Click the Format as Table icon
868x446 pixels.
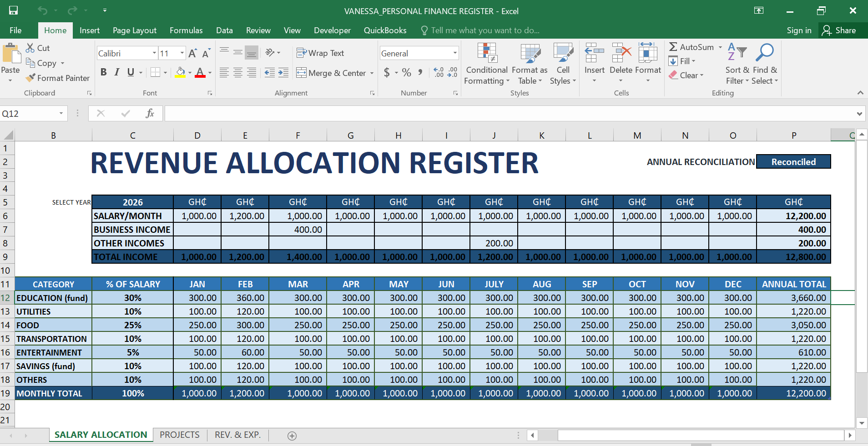point(530,53)
